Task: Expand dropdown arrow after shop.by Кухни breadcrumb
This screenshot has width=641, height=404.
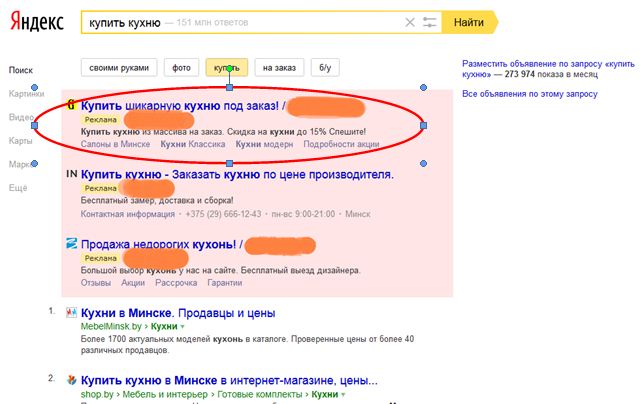Action: pyautogui.click(x=343, y=395)
